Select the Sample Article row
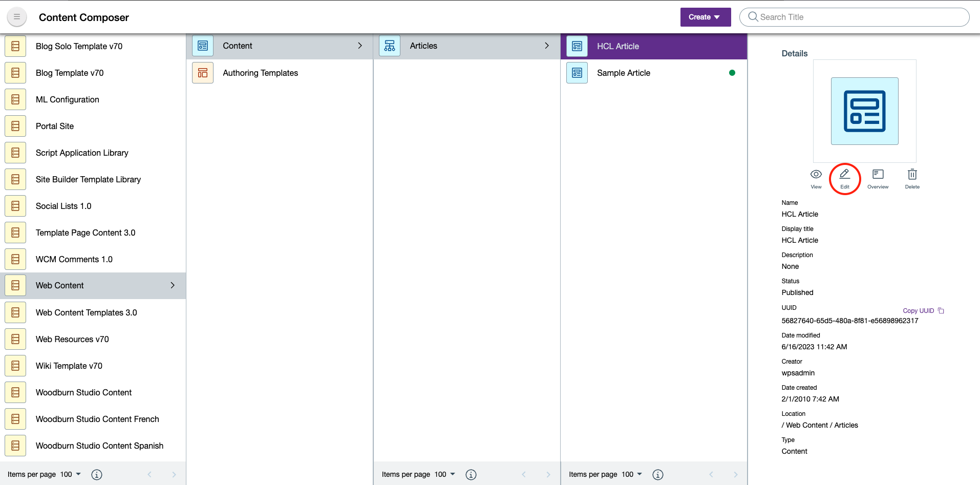 point(654,73)
